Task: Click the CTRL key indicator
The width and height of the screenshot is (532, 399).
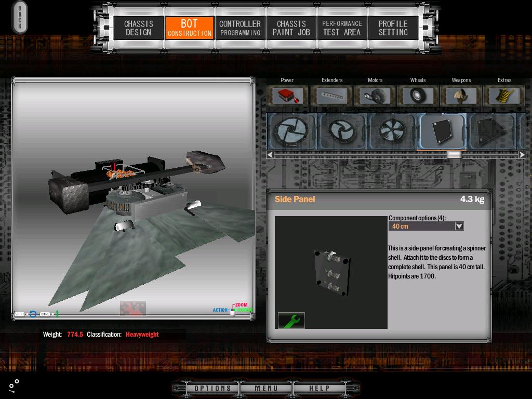Action: 45,314
